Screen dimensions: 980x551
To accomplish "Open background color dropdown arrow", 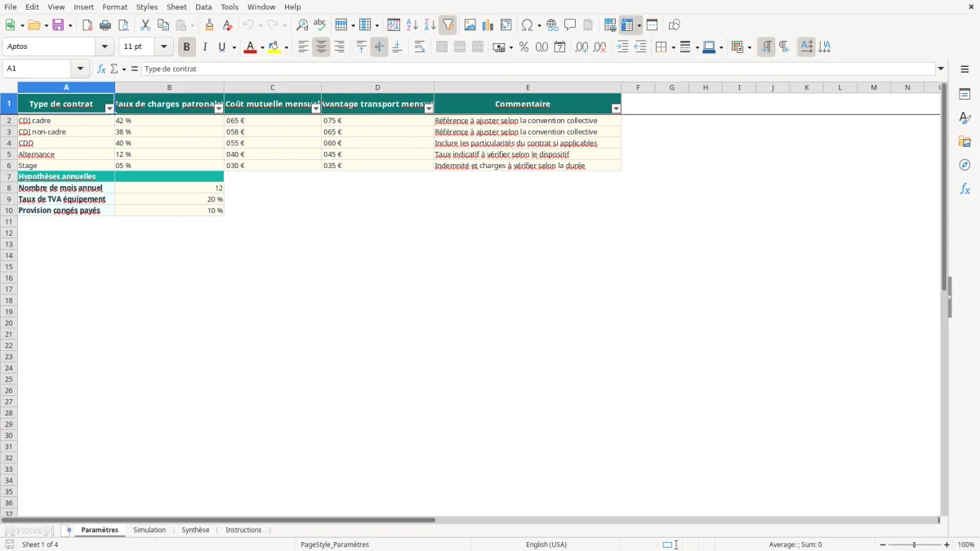I will coord(287,47).
